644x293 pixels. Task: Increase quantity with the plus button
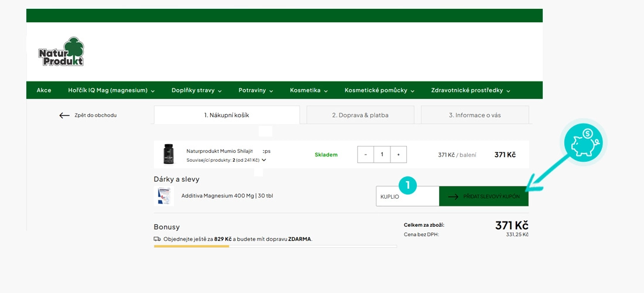click(x=398, y=155)
